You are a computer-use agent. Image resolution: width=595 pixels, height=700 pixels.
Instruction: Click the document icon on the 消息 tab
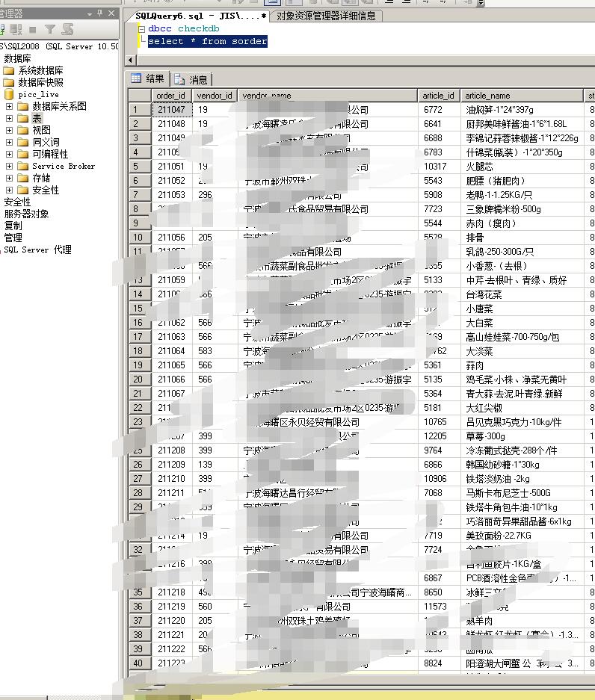pos(179,79)
